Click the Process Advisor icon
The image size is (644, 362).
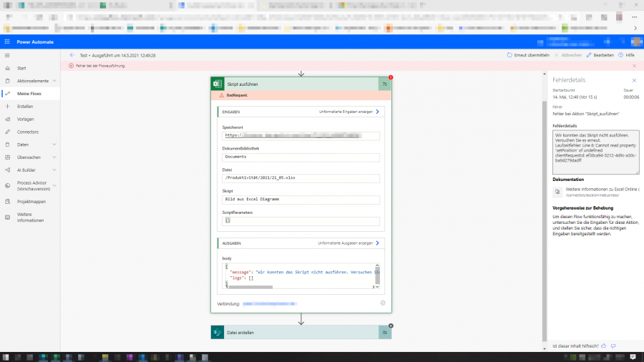7,185
